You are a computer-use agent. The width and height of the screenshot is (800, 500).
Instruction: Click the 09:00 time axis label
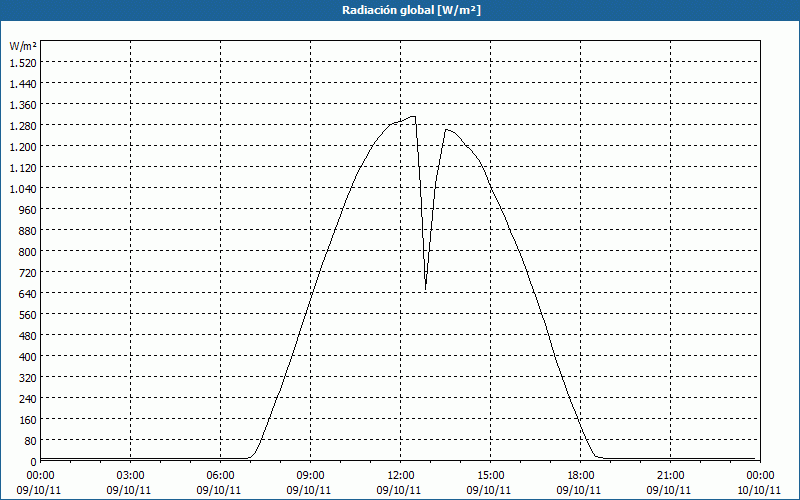tap(311, 476)
